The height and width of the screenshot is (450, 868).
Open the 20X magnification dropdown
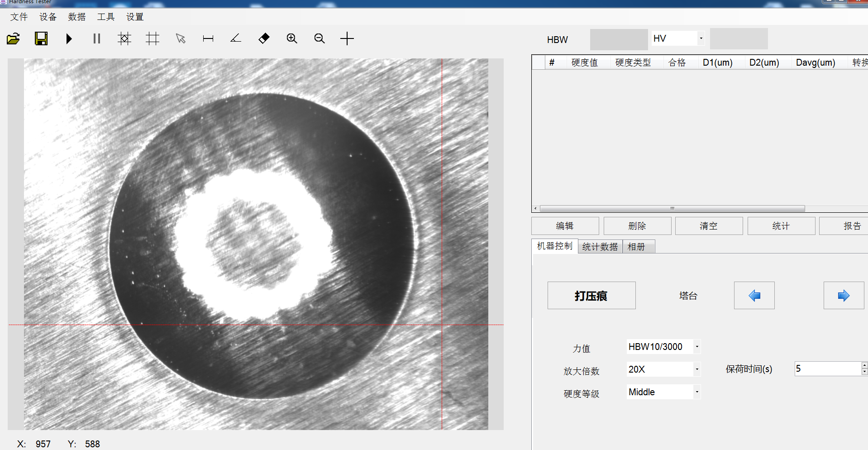click(696, 369)
